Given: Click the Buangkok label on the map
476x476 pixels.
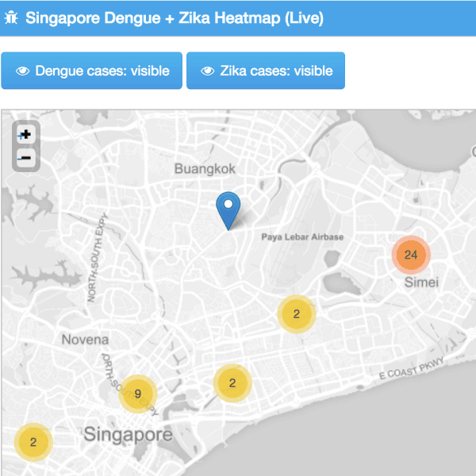Looking at the screenshot, I should point(205,169).
